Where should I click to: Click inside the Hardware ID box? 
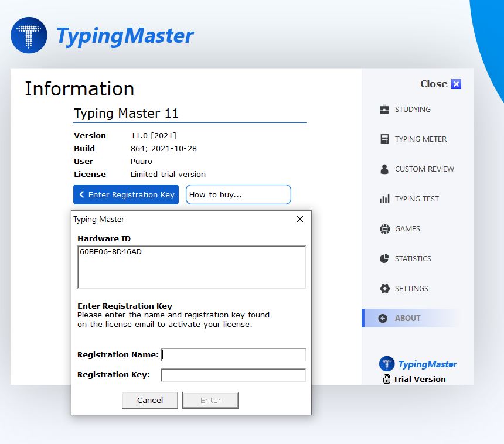pyautogui.click(x=192, y=267)
